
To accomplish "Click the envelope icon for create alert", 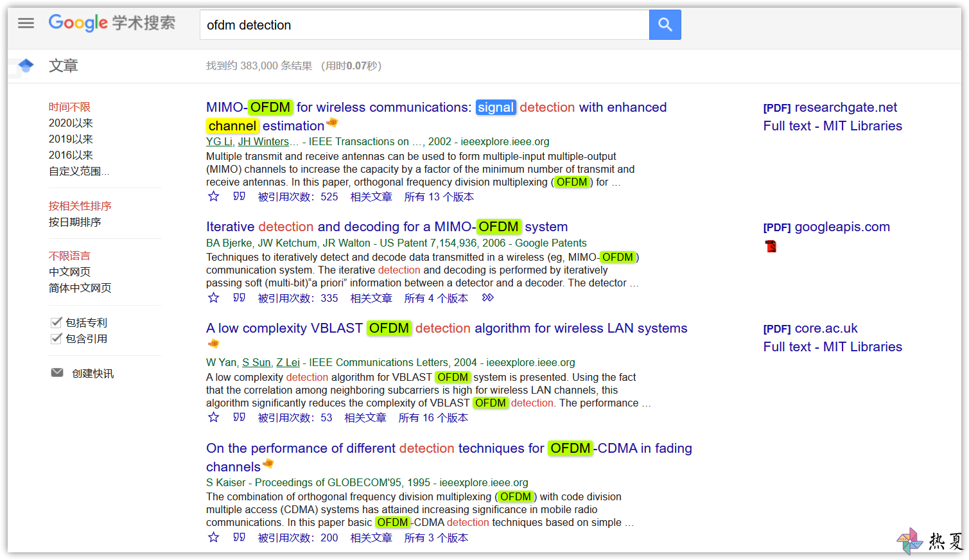I will [x=57, y=372].
